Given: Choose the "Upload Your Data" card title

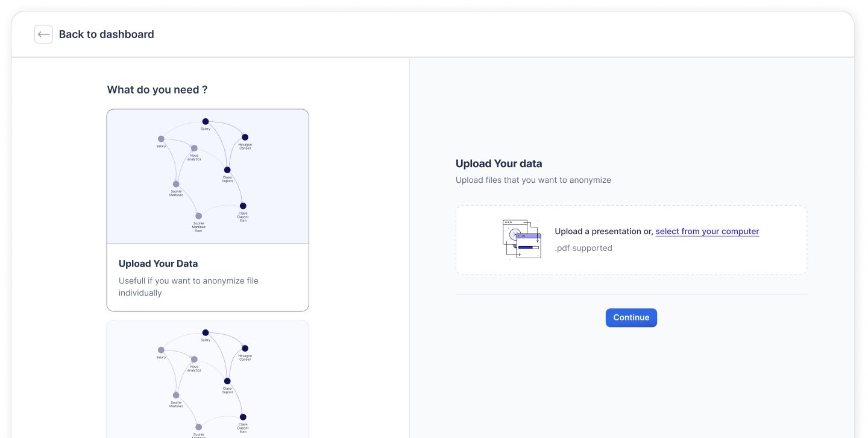Looking at the screenshot, I should [x=158, y=264].
